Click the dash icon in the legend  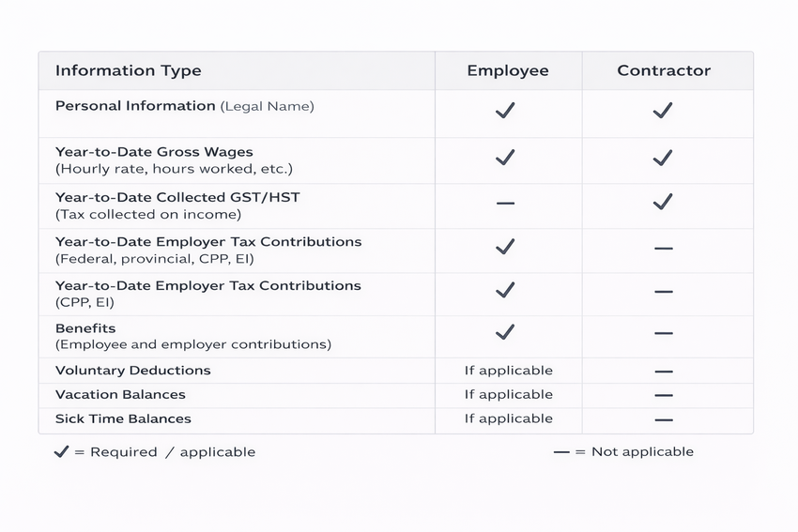pos(562,452)
